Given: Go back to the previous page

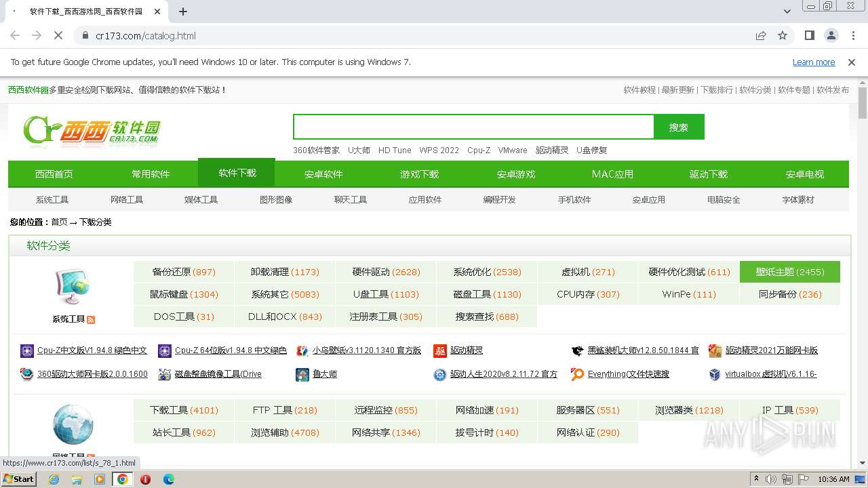Looking at the screenshot, I should pos(15,36).
